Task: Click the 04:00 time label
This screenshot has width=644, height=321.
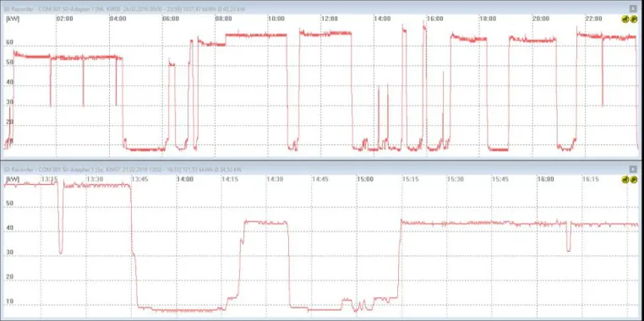Action: pos(117,19)
